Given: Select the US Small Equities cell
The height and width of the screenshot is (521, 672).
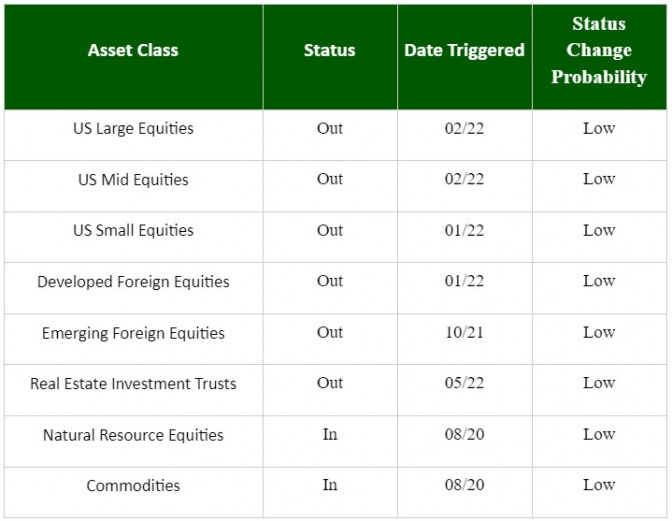Looking at the screenshot, I should click(x=133, y=231).
